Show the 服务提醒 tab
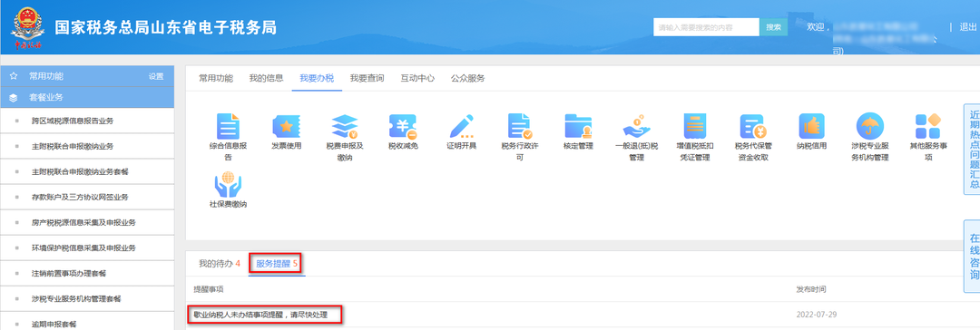The height and width of the screenshot is (330, 980). coord(276,264)
